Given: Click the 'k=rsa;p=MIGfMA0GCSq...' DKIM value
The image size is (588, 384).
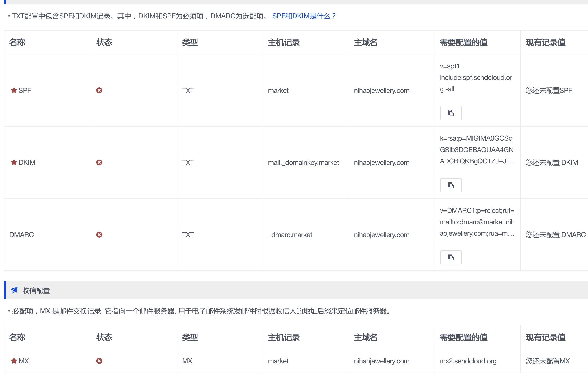Looking at the screenshot, I should click(x=477, y=150).
